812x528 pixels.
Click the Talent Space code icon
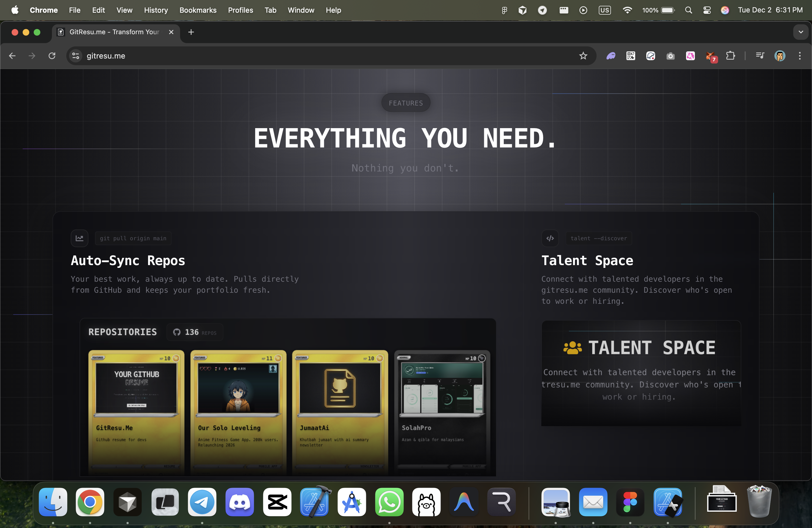[550, 238]
